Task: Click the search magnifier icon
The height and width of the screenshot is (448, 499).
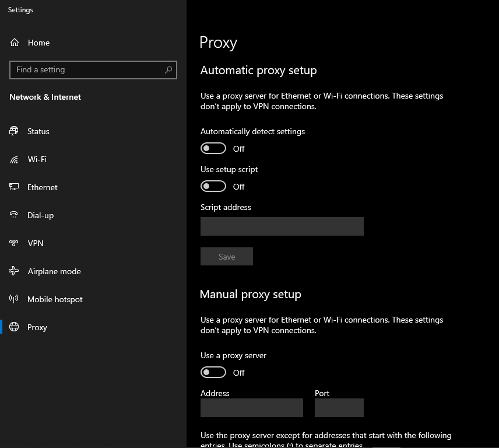Action: tap(168, 70)
